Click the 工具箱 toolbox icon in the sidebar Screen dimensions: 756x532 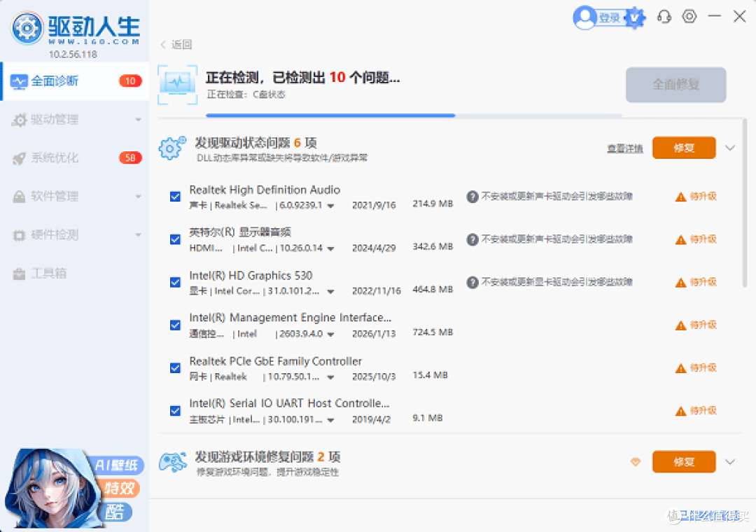[x=19, y=274]
